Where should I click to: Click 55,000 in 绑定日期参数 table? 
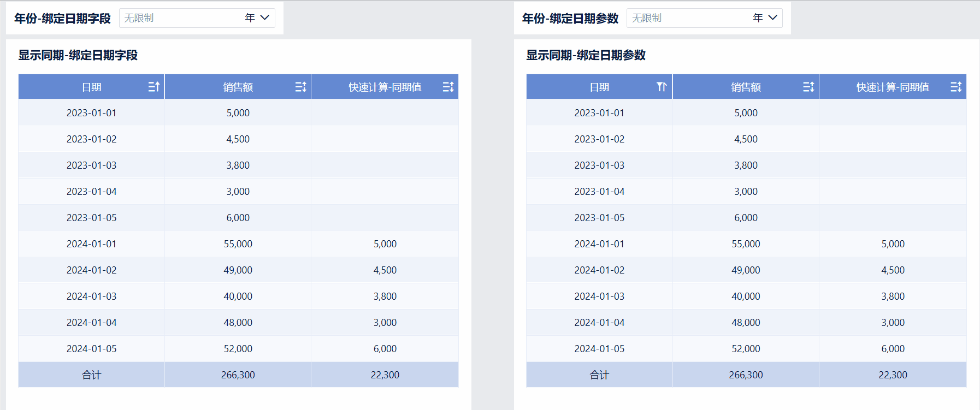pyautogui.click(x=746, y=244)
